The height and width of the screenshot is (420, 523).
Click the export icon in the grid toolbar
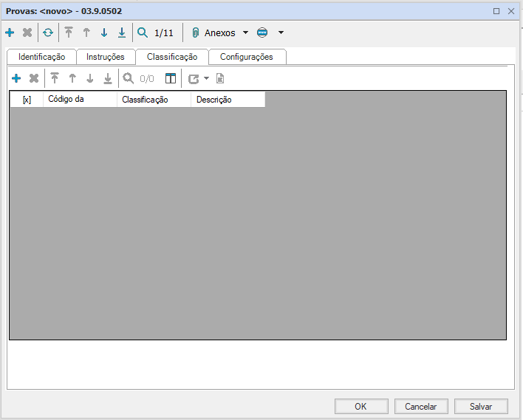(194, 78)
